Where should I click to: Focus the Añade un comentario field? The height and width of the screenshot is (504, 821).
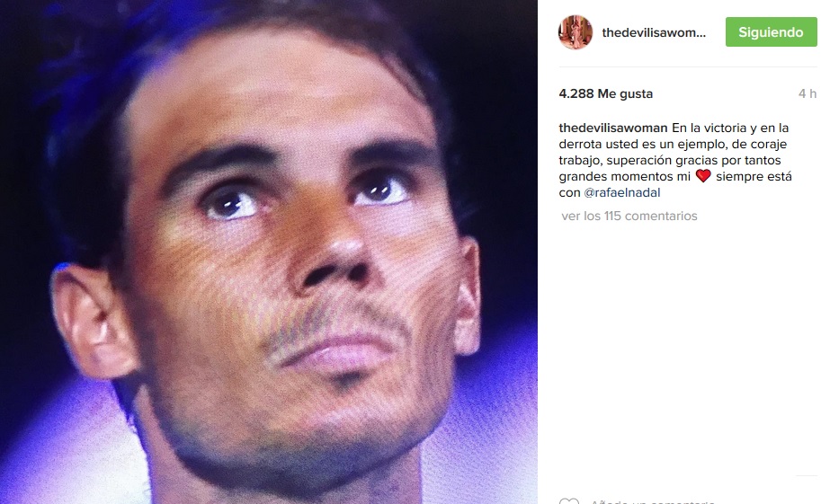tap(653, 501)
